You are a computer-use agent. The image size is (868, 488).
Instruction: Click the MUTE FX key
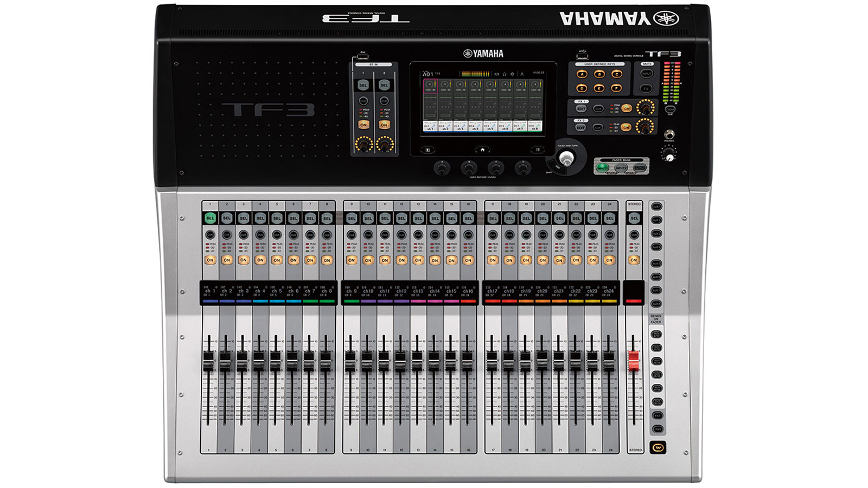pyautogui.click(x=646, y=88)
